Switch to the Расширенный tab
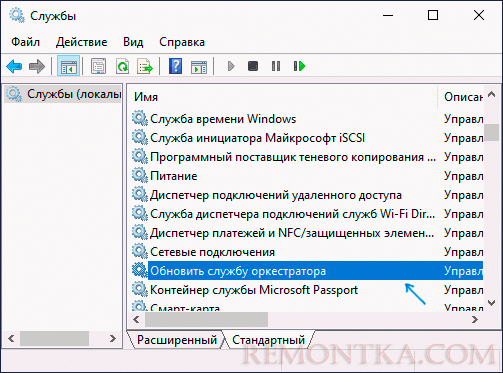 pos(176,340)
